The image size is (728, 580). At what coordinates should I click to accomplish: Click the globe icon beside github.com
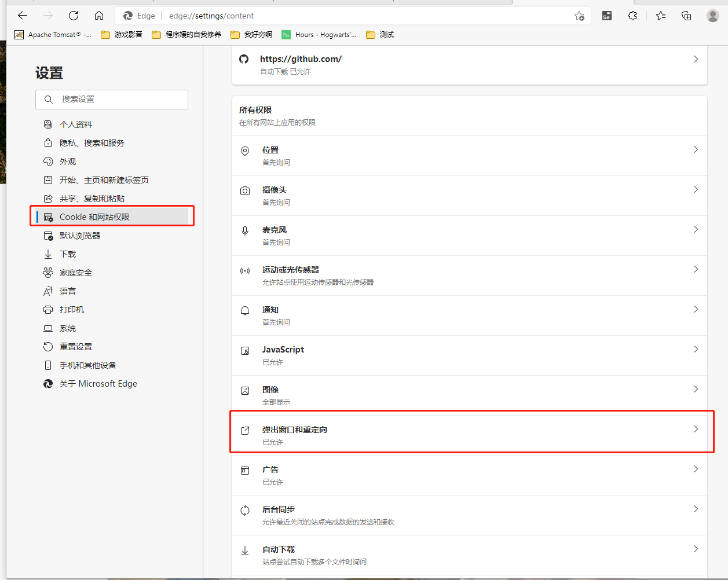point(243,58)
